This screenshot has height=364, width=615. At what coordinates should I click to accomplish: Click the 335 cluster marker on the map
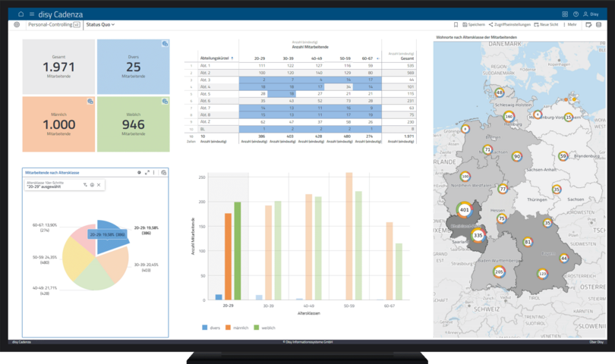click(x=478, y=236)
